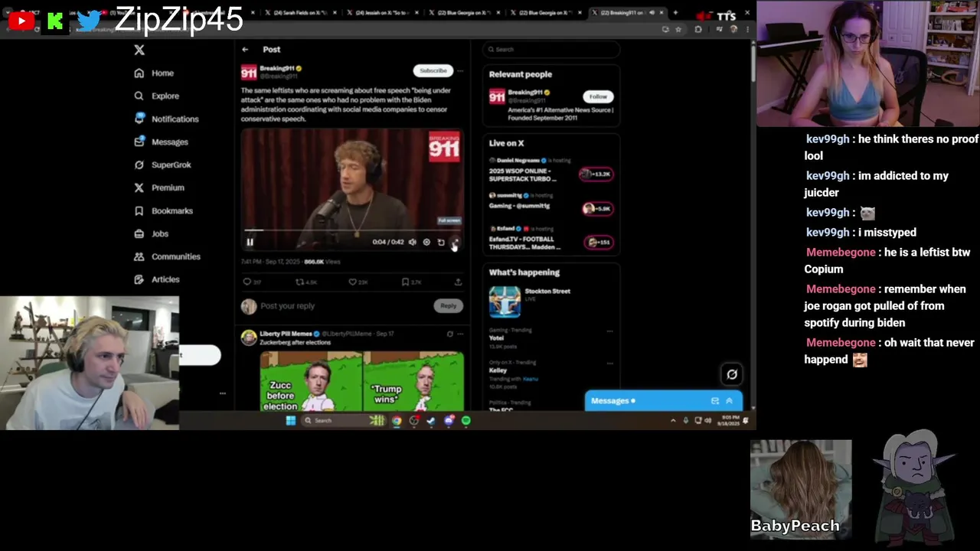Open Steam from the taskbar
980x551 pixels.
click(431, 420)
